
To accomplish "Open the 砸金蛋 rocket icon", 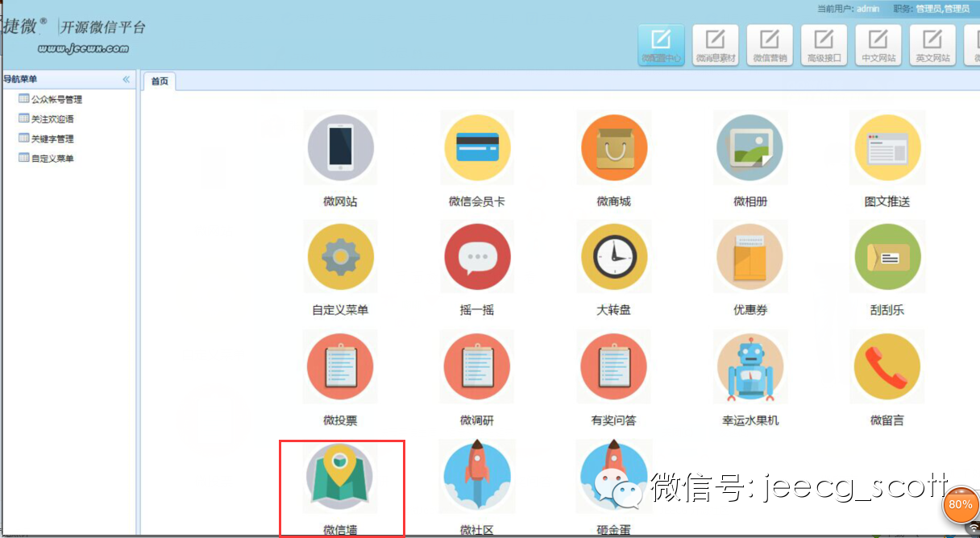I will click(x=614, y=477).
